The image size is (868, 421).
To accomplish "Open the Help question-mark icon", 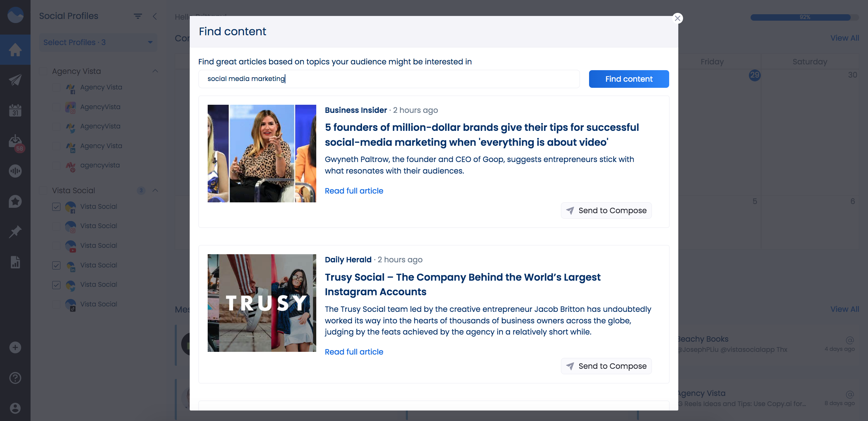I will coord(15,378).
